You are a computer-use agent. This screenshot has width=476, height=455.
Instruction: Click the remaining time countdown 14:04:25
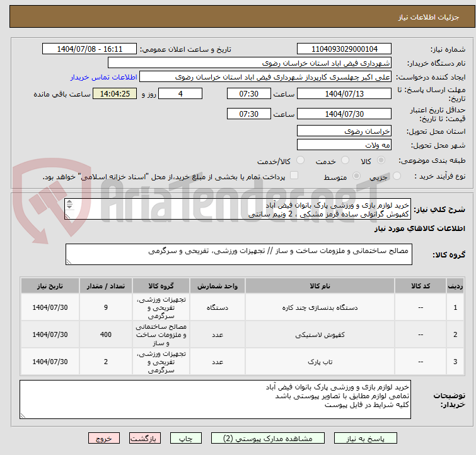click(115, 93)
